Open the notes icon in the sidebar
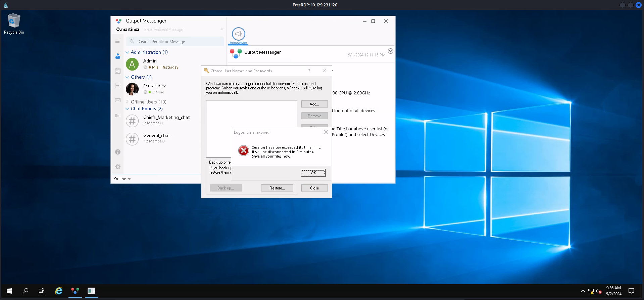Image resolution: width=644 pixels, height=300 pixels. click(x=118, y=86)
